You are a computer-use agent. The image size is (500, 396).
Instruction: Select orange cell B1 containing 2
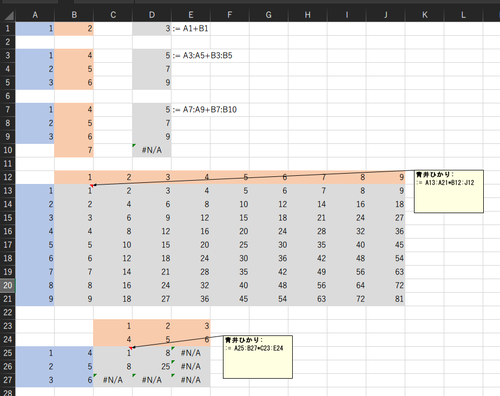74,29
